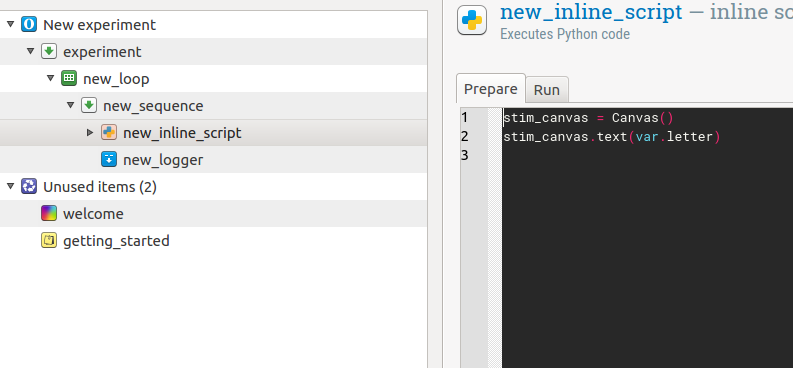Screen dimensions: 793x368
Task: Click the new_sequence green arrow icon
Action: (89, 106)
